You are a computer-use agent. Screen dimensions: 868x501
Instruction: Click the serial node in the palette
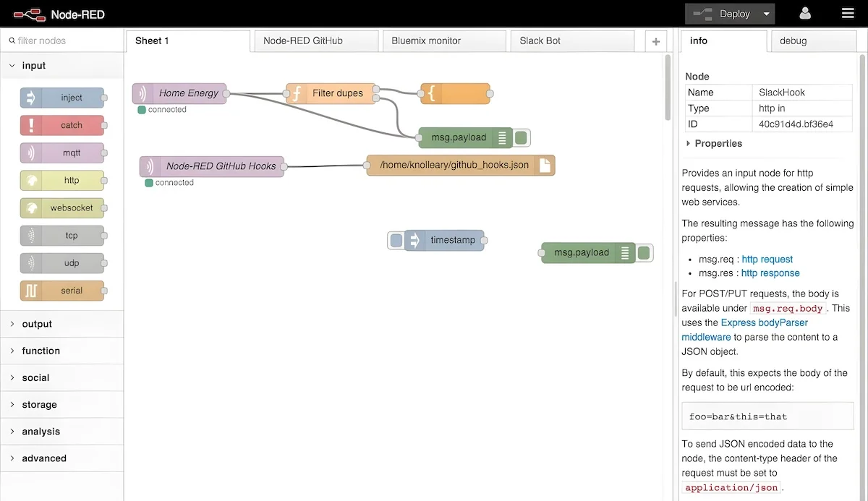point(62,291)
